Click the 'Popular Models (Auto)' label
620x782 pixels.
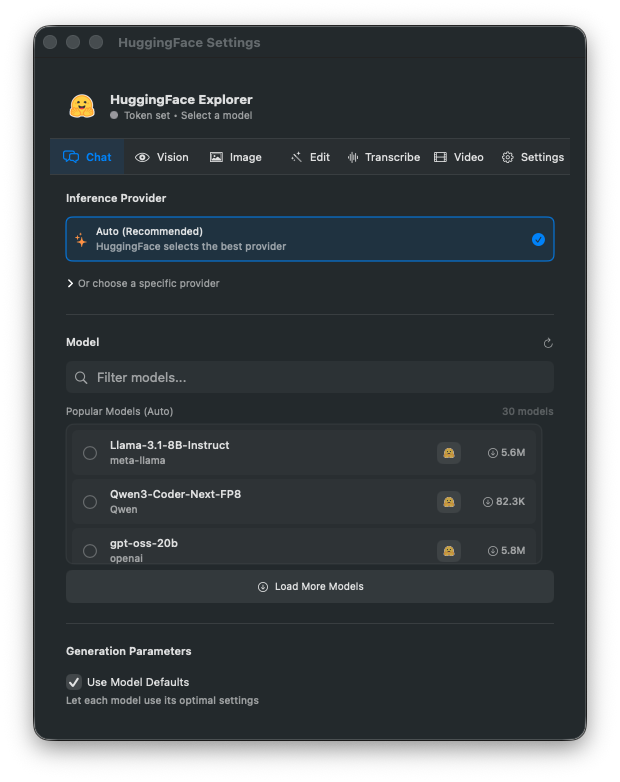pos(120,411)
